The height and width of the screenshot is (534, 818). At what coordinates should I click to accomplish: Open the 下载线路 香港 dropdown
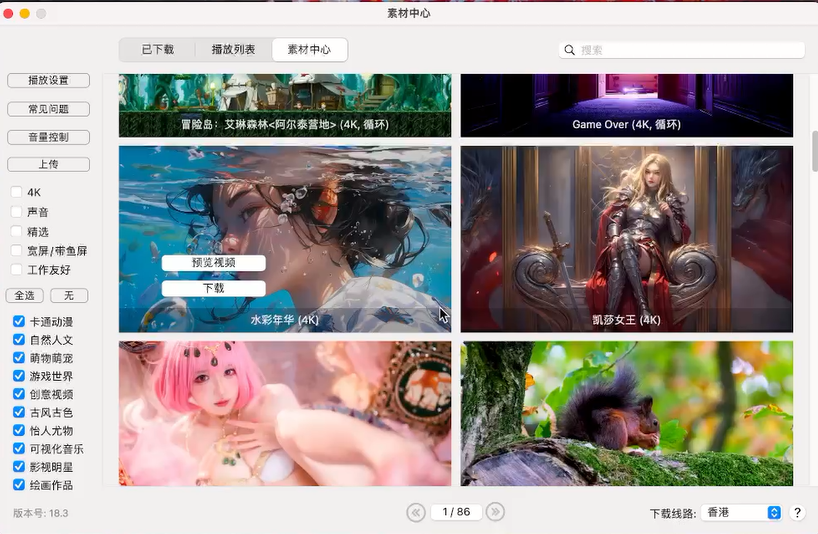click(741, 513)
